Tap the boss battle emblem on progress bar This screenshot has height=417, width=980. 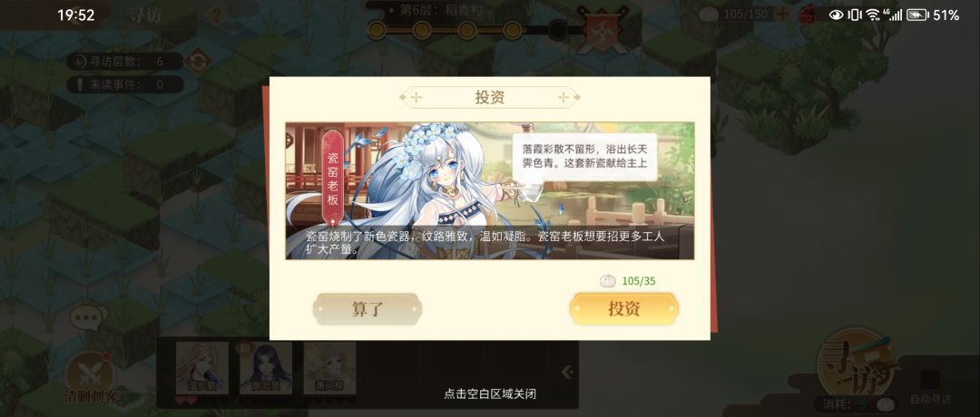click(602, 29)
